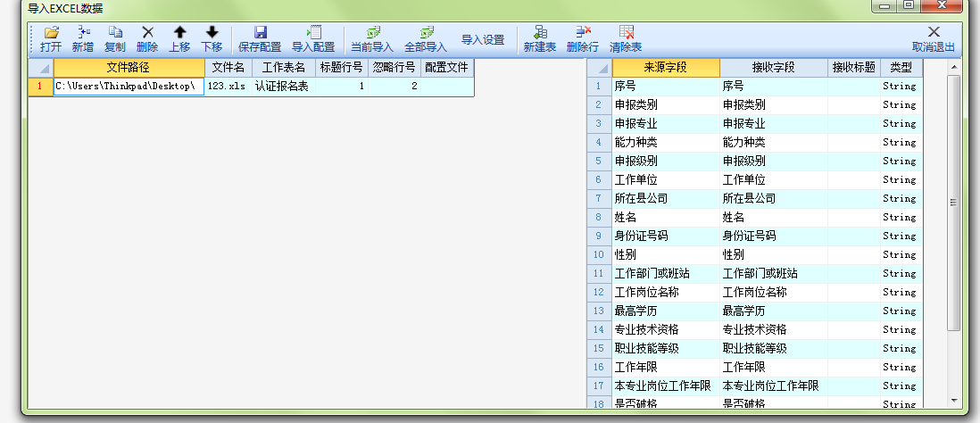Click the 下移 down arrow icon
This screenshot has height=423, width=980.
[x=212, y=32]
